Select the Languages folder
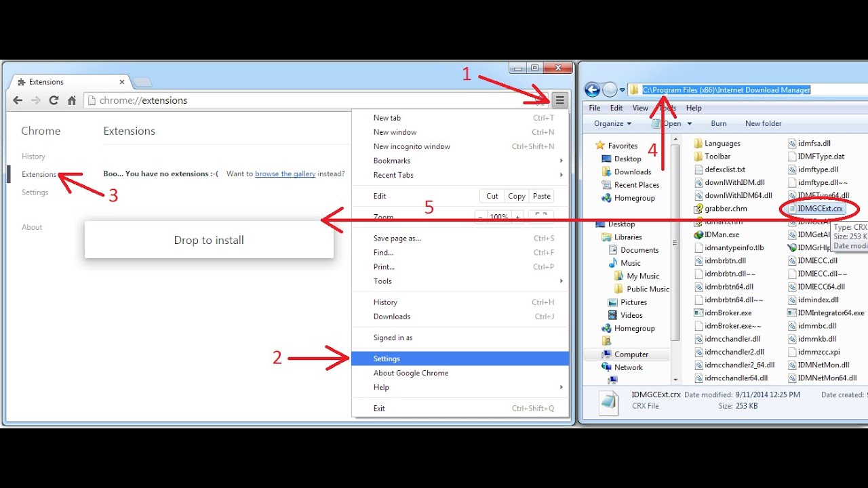This screenshot has height=488, width=868. (717, 143)
